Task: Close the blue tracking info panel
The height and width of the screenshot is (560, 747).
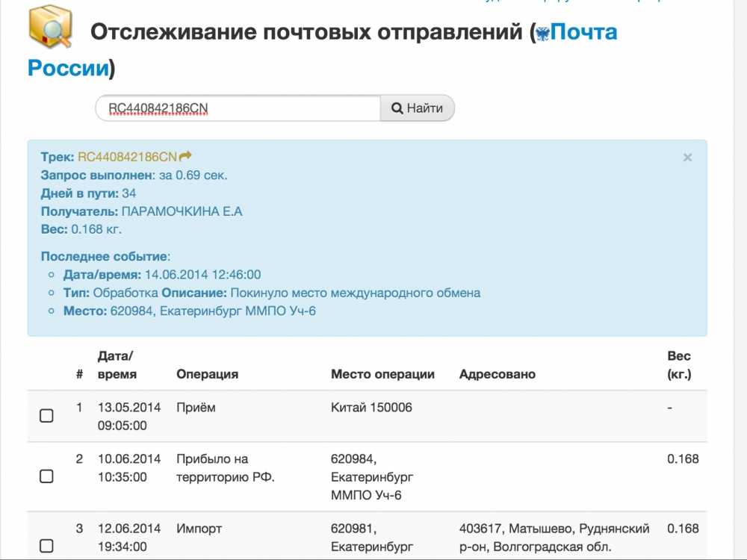Action: tap(687, 158)
